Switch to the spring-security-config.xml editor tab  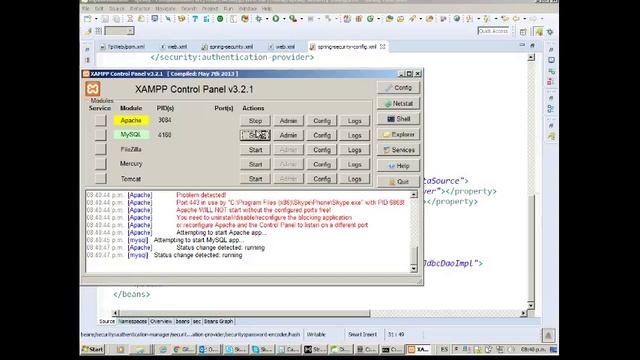click(346, 47)
